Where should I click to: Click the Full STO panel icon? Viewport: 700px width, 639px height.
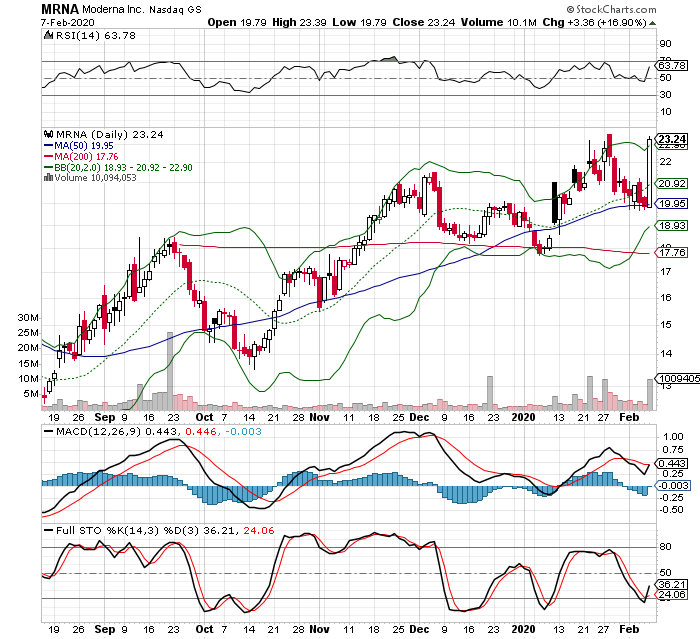click(46, 529)
